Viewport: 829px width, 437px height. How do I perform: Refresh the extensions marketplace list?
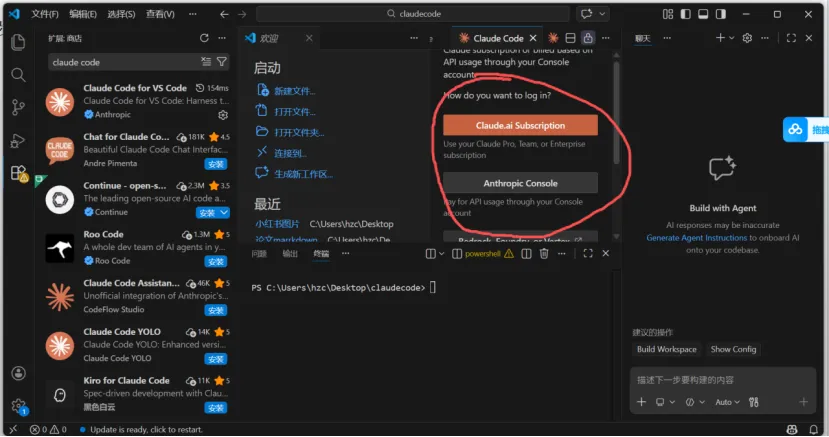[204, 38]
